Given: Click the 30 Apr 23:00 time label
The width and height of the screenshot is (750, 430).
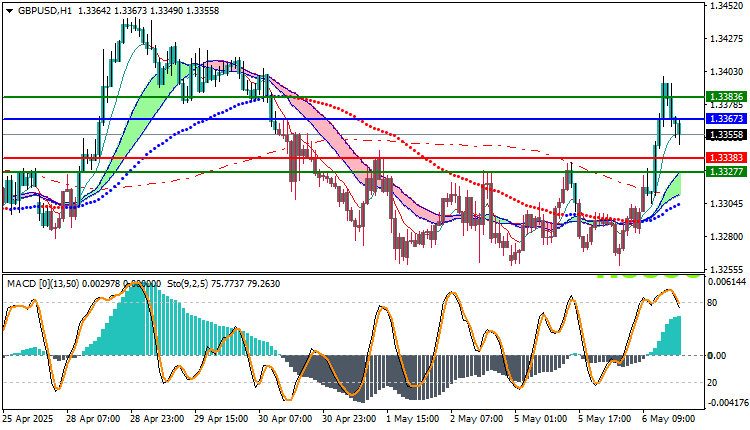Looking at the screenshot, I should point(349,419).
